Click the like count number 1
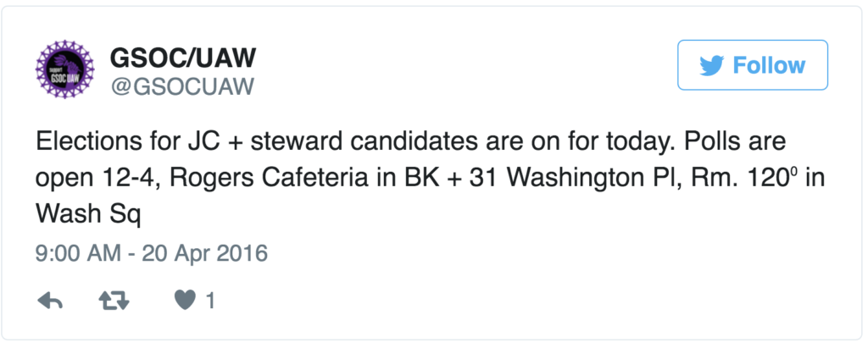The height and width of the screenshot is (348, 868). [x=210, y=301]
